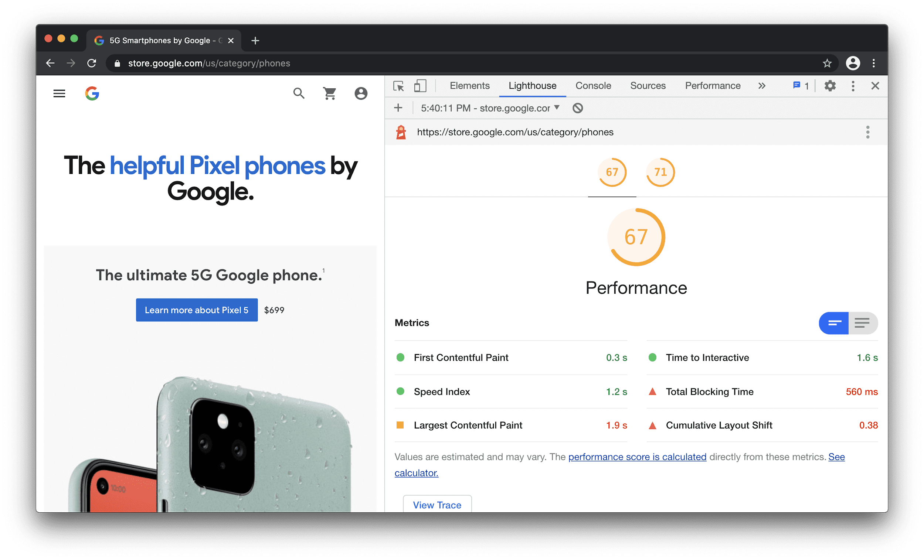Click the clear report icon next to timestamp
The height and width of the screenshot is (560, 924).
pyautogui.click(x=579, y=107)
